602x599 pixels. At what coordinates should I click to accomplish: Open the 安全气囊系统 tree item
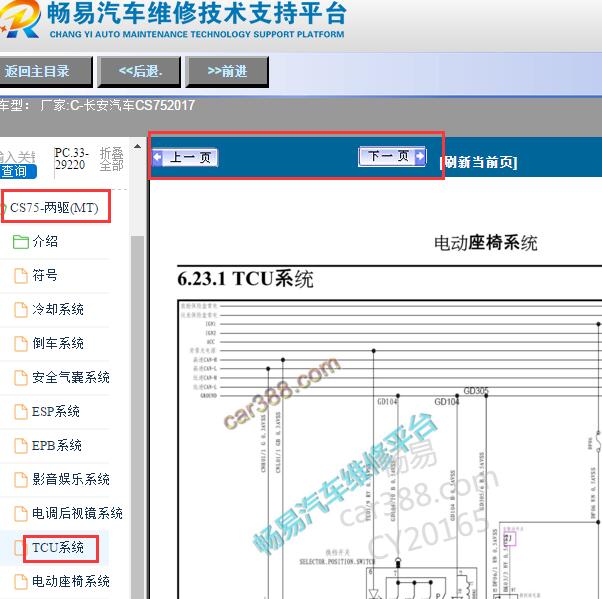pos(71,377)
